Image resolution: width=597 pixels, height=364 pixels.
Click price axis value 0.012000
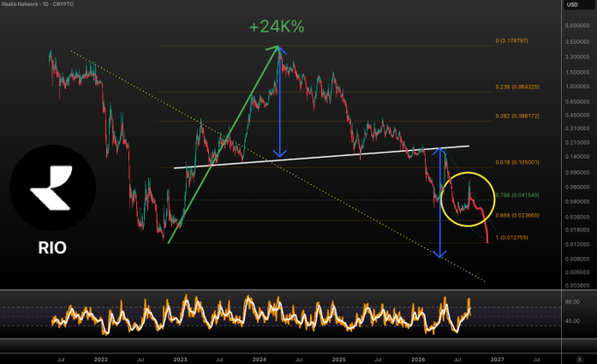coord(577,245)
